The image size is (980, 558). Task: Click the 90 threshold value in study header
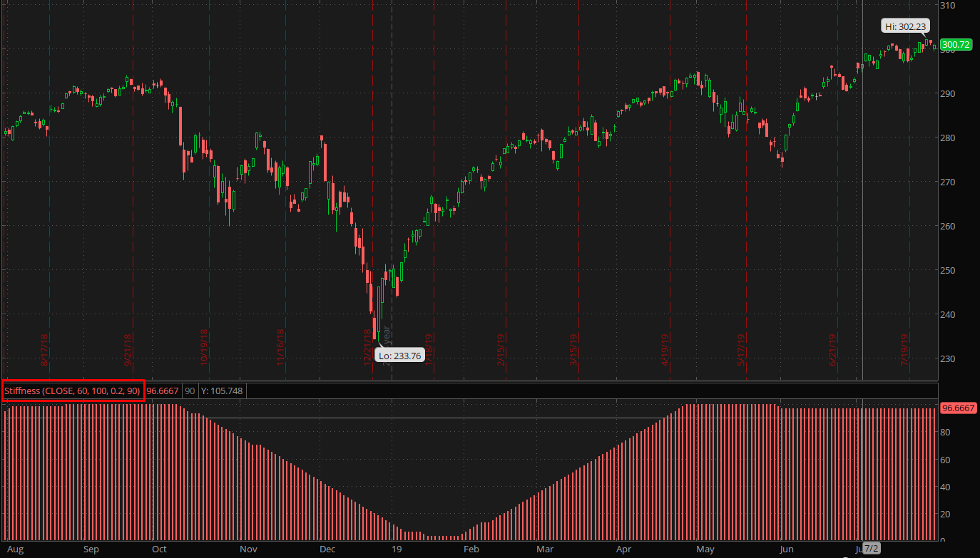click(x=190, y=391)
